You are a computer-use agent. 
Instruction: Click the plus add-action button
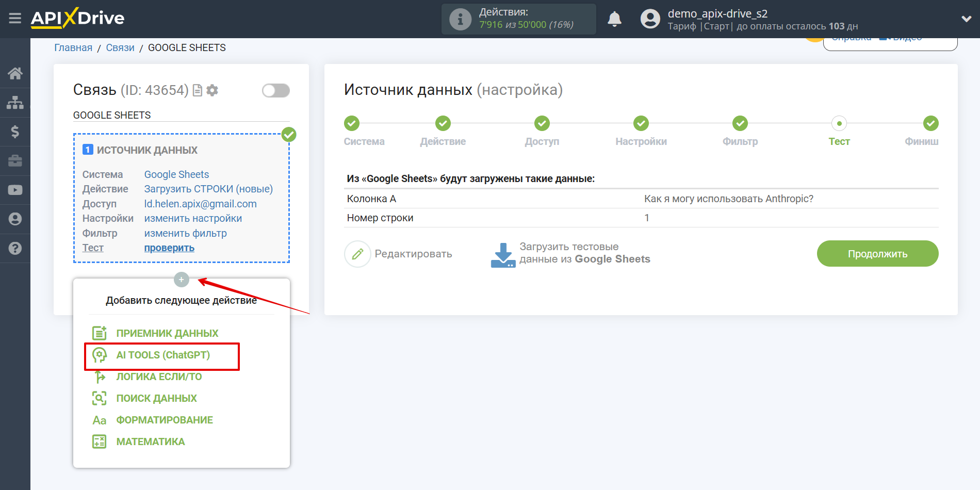pyautogui.click(x=182, y=280)
